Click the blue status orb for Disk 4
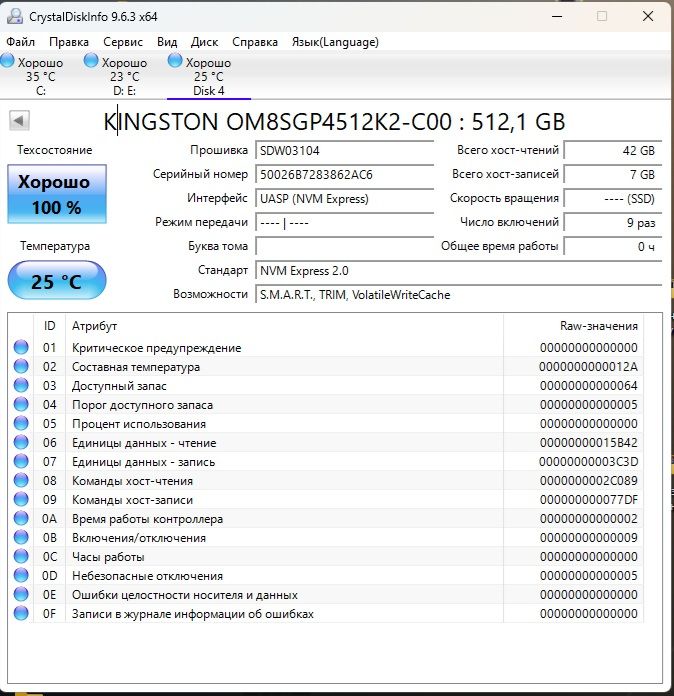Screen dimensions: 674x696 coord(175,61)
